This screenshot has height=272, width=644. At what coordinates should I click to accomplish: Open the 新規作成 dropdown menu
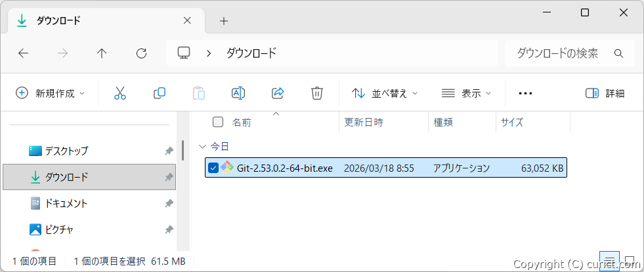pos(51,93)
